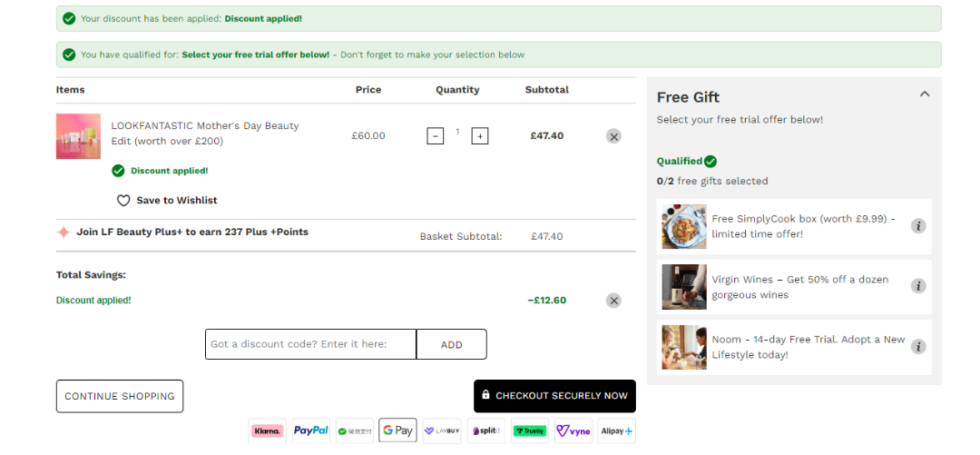Show info for the SimplyCook box offer
Screen dimensions: 980x455
click(x=918, y=226)
